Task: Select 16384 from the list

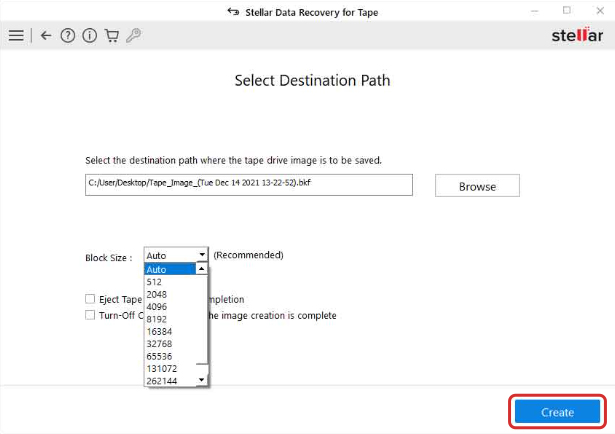Action: [170, 332]
